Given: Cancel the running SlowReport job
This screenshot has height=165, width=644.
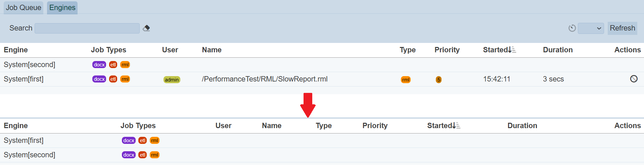Looking at the screenshot, I should 634,79.
